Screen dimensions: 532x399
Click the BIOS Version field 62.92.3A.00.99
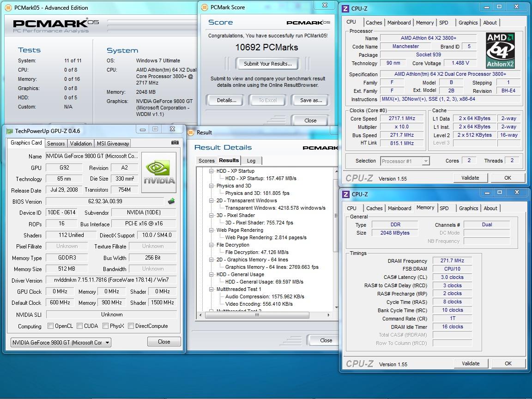[105, 201]
